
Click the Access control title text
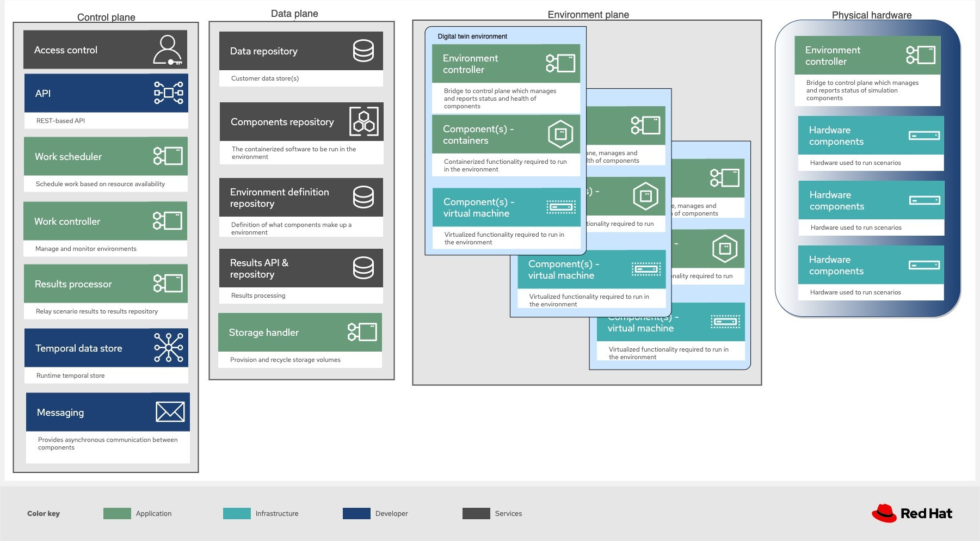[66, 50]
